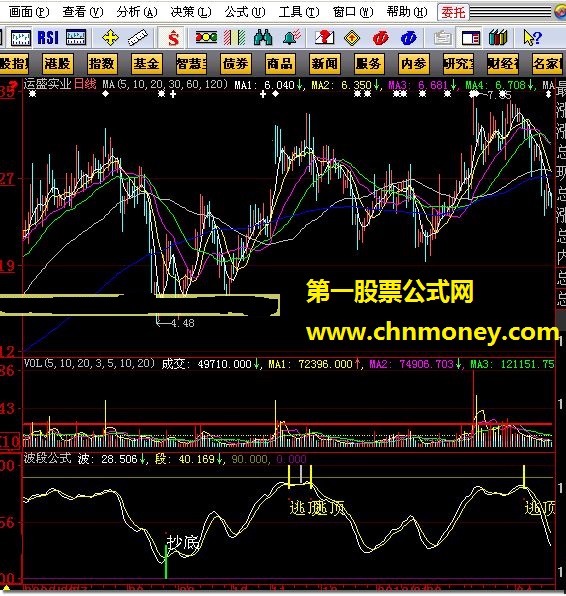
Task: Click the 委托 trading button
Action: pos(453,13)
